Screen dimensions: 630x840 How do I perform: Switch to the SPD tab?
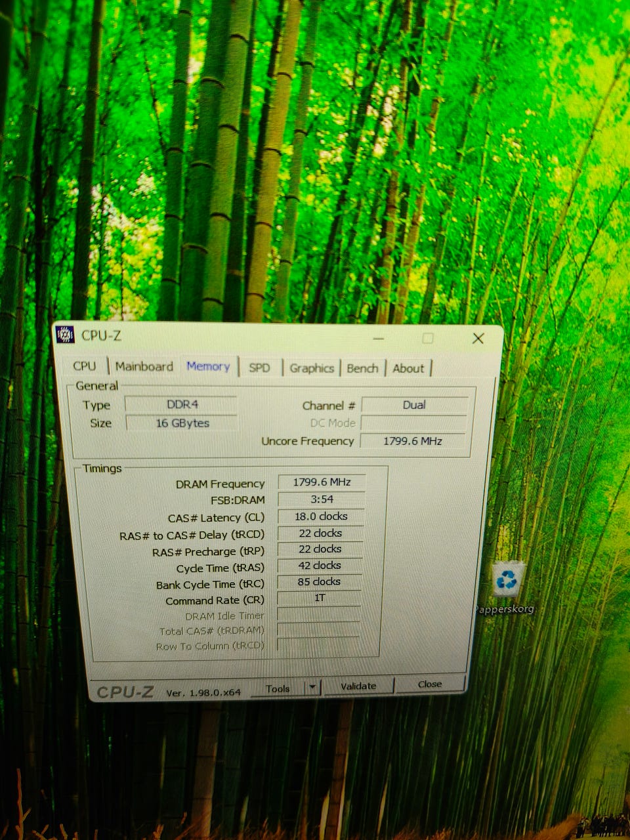point(259,367)
